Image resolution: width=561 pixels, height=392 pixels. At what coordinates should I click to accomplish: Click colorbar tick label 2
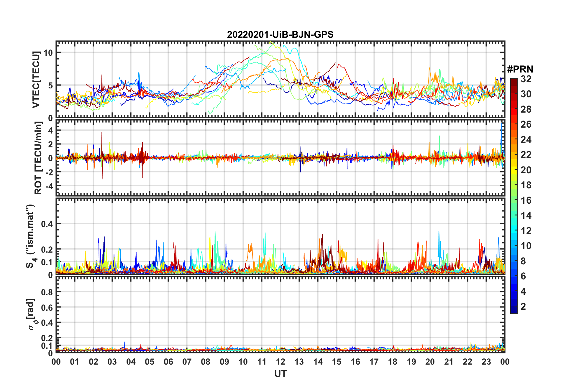click(x=523, y=307)
